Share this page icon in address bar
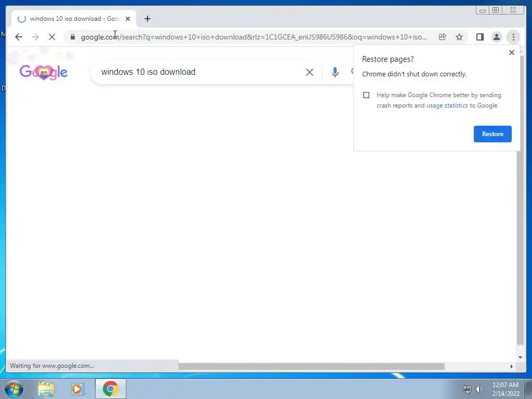The height and width of the screenshot is (399, 532). pos(443,37)
